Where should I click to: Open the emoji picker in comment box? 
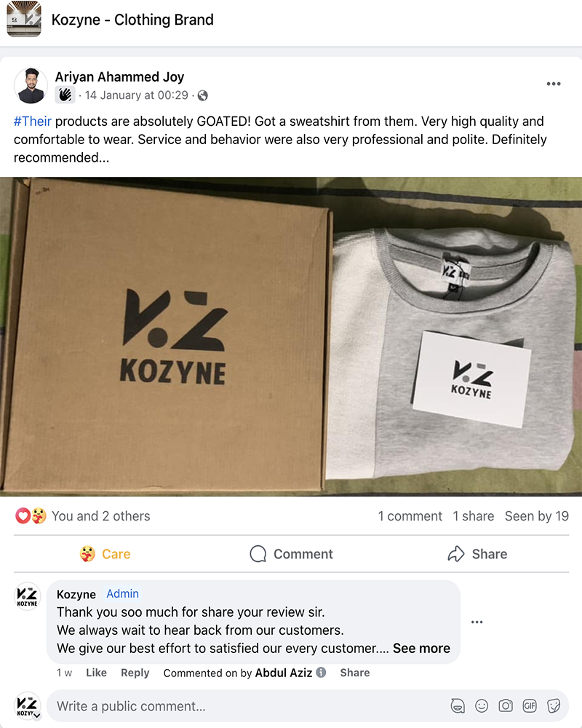(482, 705)
